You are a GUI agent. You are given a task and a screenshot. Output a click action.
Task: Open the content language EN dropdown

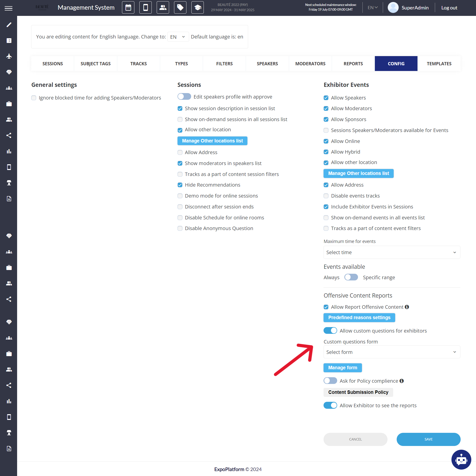click(178, 37)
